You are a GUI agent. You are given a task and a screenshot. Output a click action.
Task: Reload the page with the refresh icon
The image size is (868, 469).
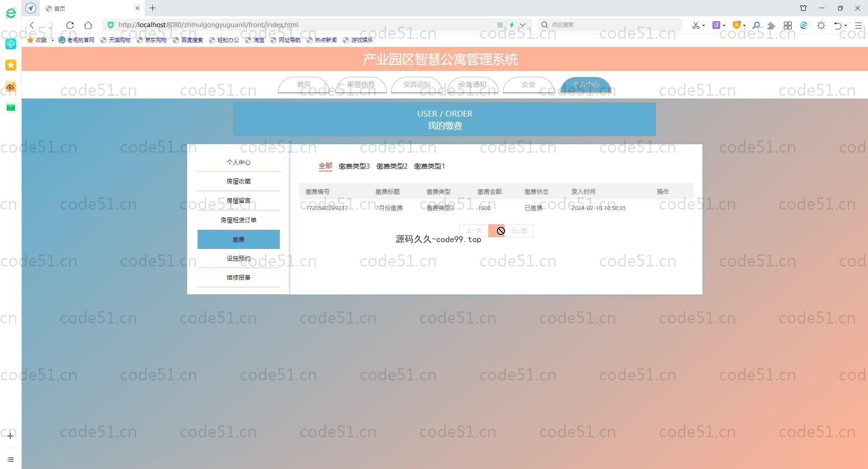click(70, 25)
